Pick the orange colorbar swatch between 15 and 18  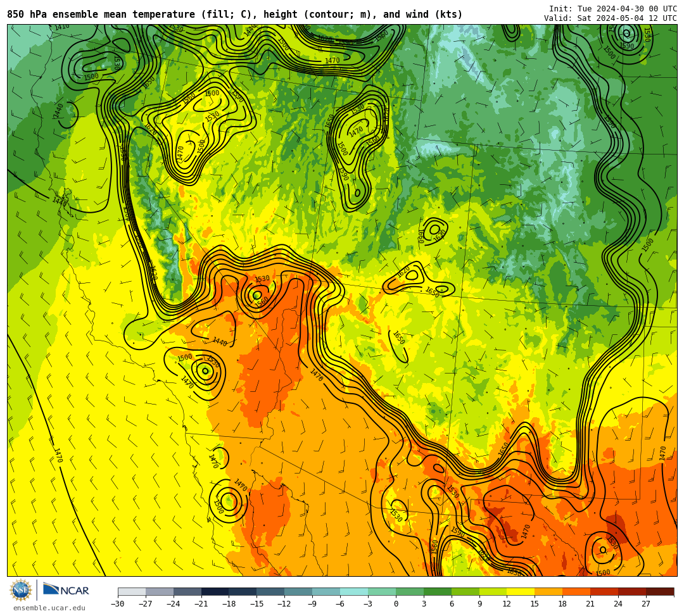pyautogui.click(x=548, y=591)
